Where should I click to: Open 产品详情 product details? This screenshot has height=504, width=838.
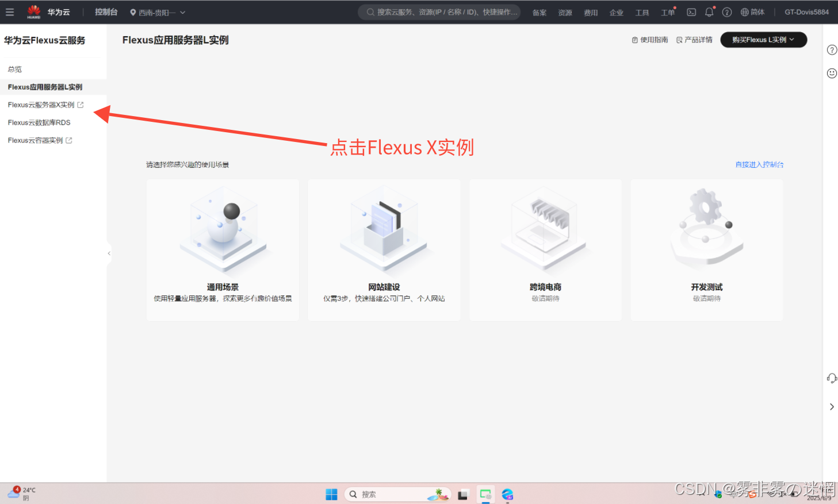pos(694,40)
